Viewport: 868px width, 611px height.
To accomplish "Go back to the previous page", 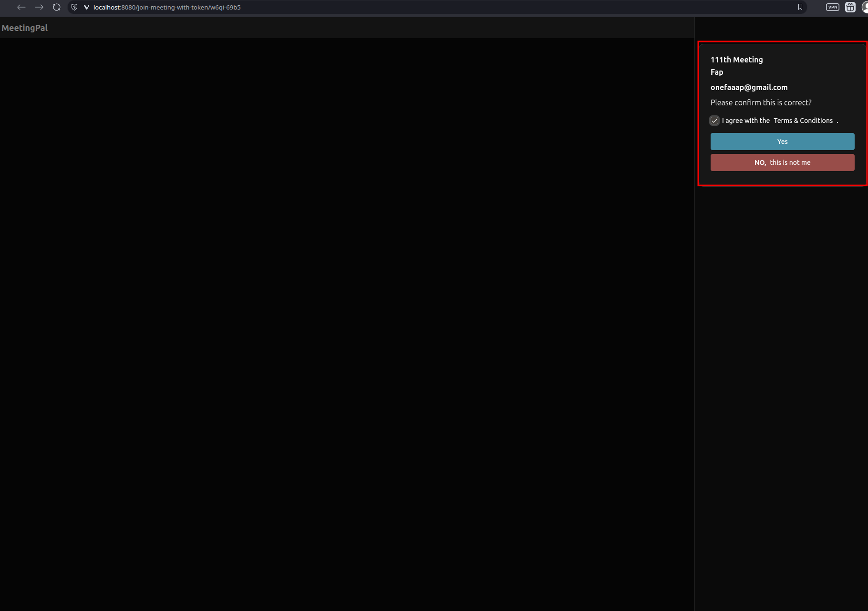I will tap(21, 7).
